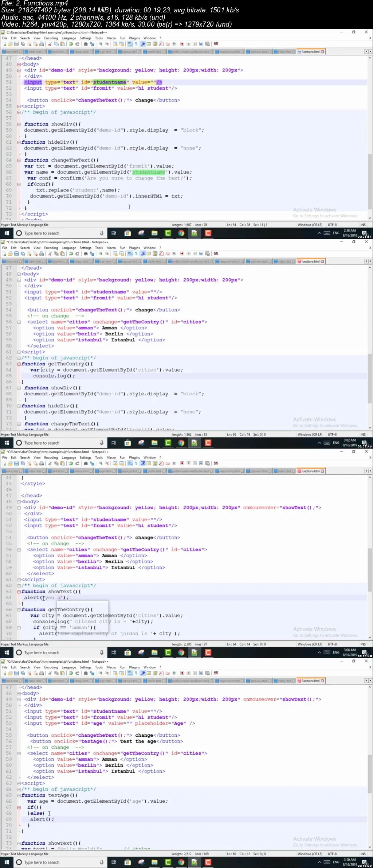Click the Paste icon in the 3:02 AM frame

(x=62, y=253)
